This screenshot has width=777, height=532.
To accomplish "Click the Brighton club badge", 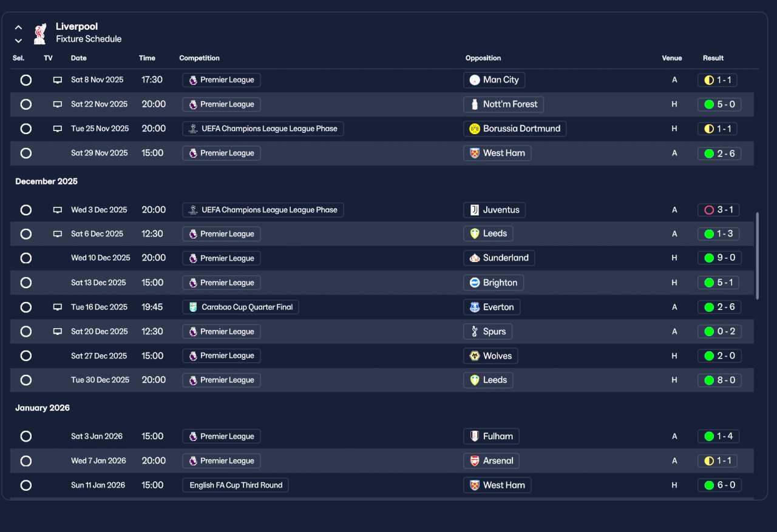I will (475, 283).
